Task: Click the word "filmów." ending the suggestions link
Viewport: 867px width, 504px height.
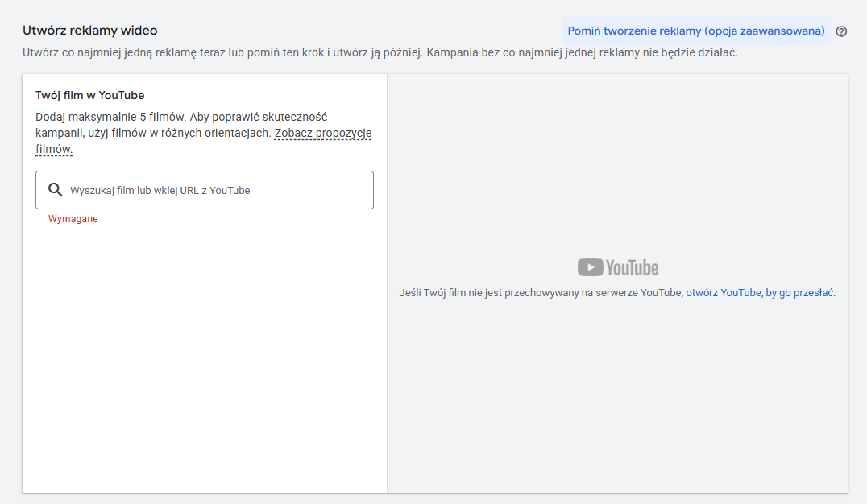Action: pos(54,149)
